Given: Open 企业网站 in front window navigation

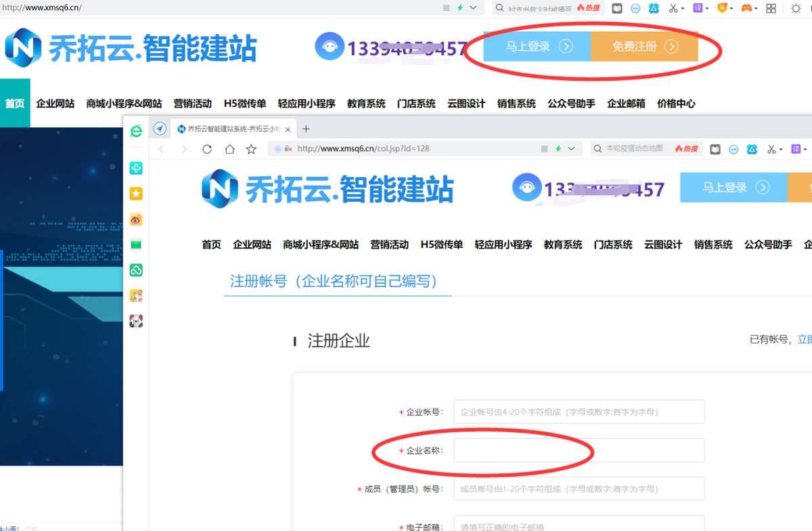Looking at the screenshot, I should [x=252, y=245].
